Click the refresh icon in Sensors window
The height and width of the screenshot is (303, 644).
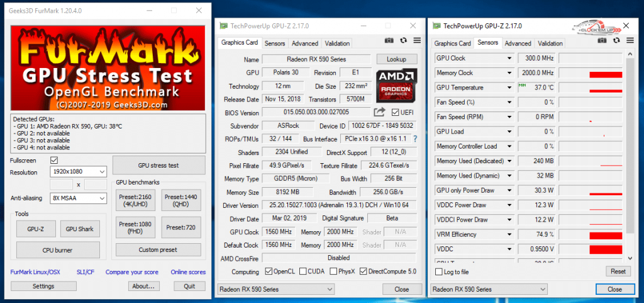click(x=616, y=40)
